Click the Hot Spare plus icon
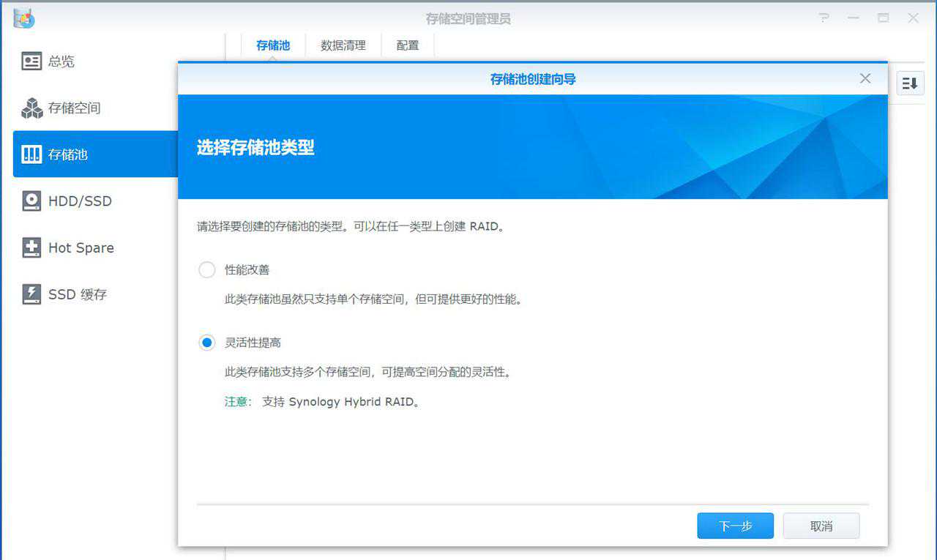 31,247
